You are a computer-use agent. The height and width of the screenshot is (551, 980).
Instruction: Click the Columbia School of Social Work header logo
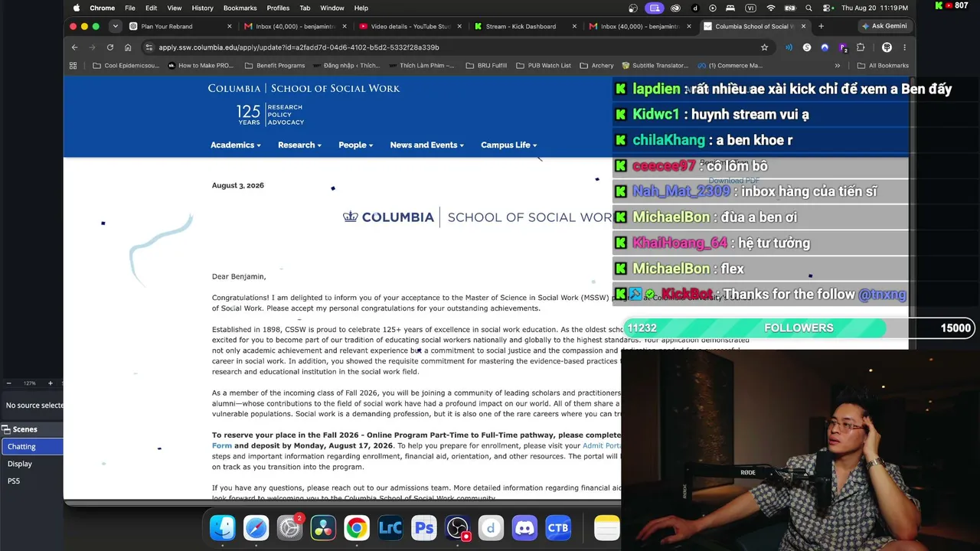point(303,88)
